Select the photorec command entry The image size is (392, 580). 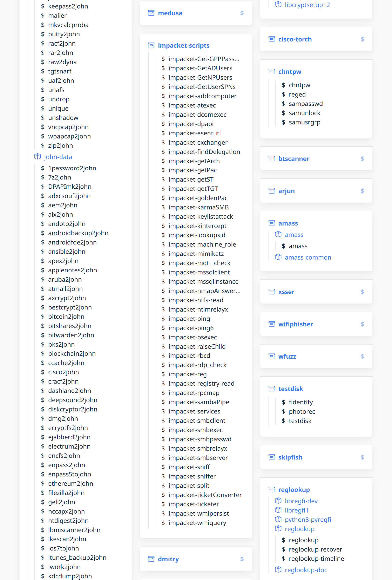[x=302, y=412]
